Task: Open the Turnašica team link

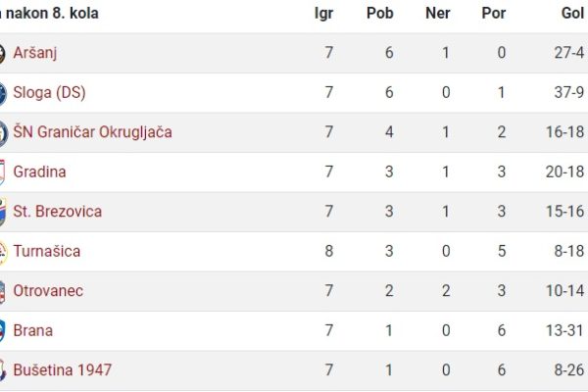Action: tap(47, 251)
